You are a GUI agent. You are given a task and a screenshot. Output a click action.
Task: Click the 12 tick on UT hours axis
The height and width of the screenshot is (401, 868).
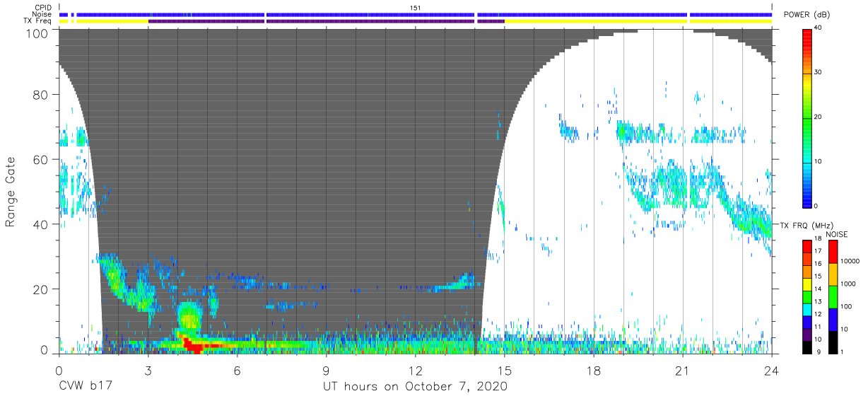coord(415,369)
